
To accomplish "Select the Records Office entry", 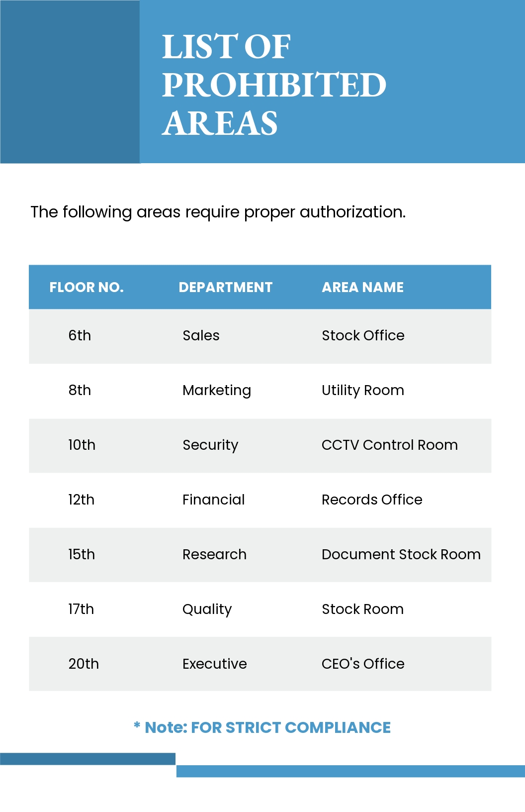I will coord(372,500).
